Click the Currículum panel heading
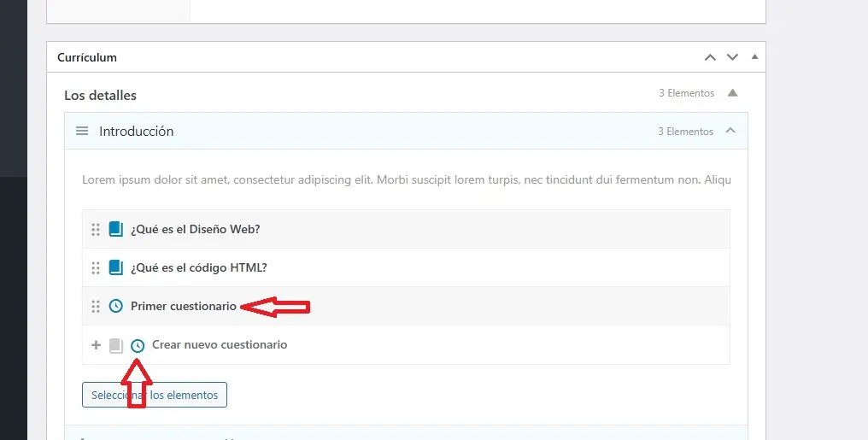The height and width of the screenshot is (440, 868). pos(87,57)
